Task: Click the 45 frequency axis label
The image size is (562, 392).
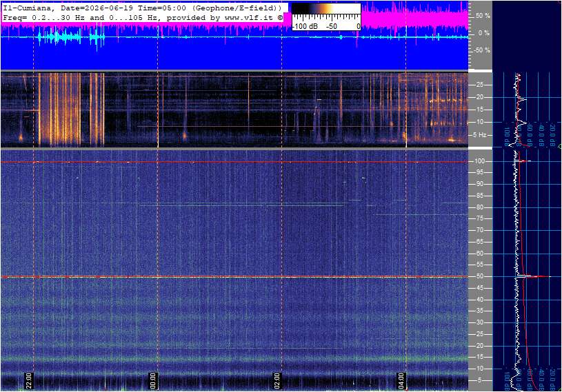Action: (479, 288)
